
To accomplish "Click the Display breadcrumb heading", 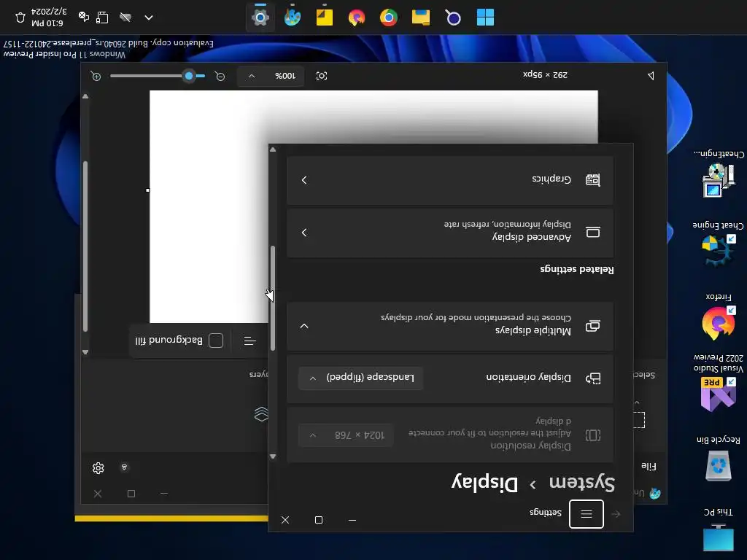I will [484, 483].
